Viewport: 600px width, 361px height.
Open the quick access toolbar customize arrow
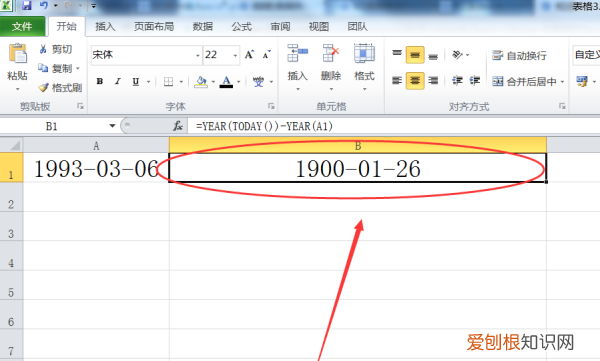tap(94, 6)
